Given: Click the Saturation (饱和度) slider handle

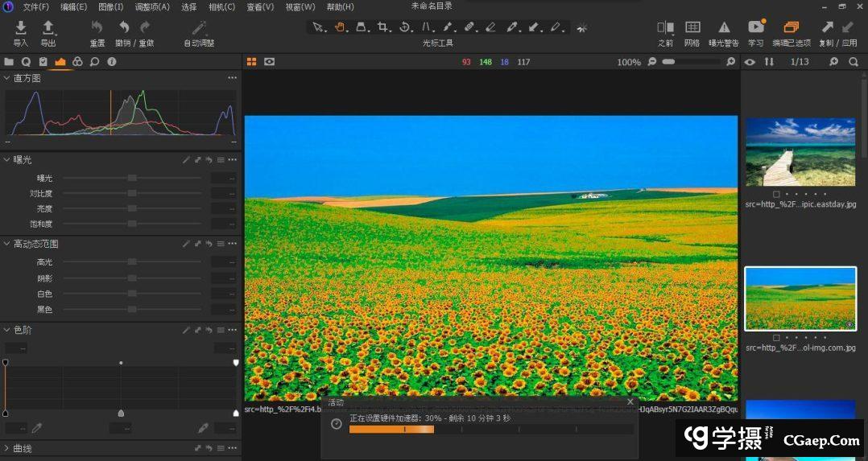Looking at the screenshot, I should (x=132, y=224).
